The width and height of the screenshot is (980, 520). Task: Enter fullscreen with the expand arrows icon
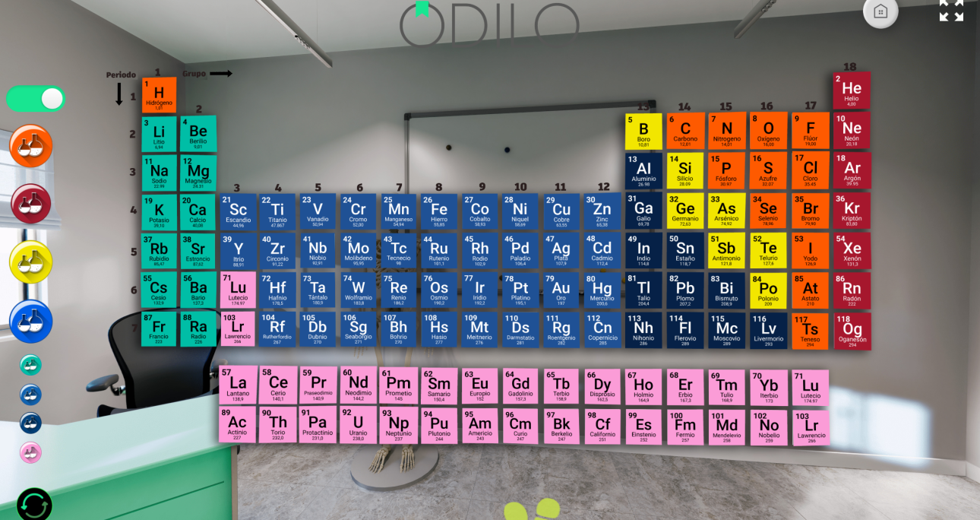[951, 10]
